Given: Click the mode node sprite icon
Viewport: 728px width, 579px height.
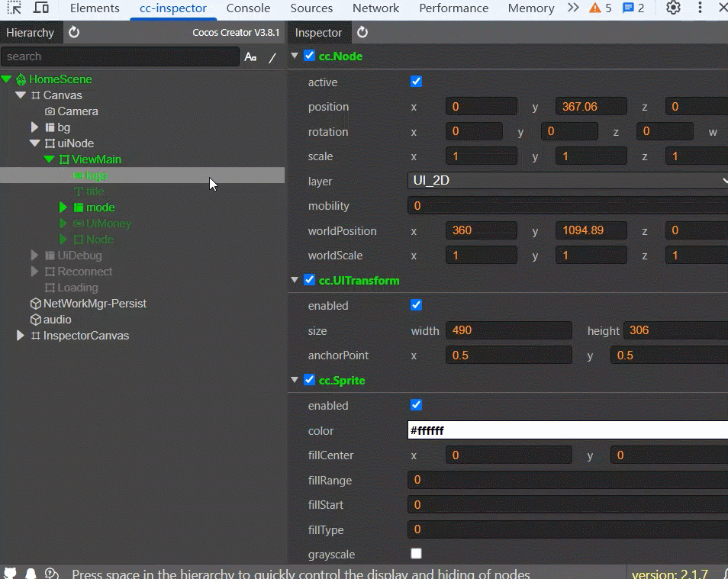Looking at the screenshot, I should [x=79, y=207].
